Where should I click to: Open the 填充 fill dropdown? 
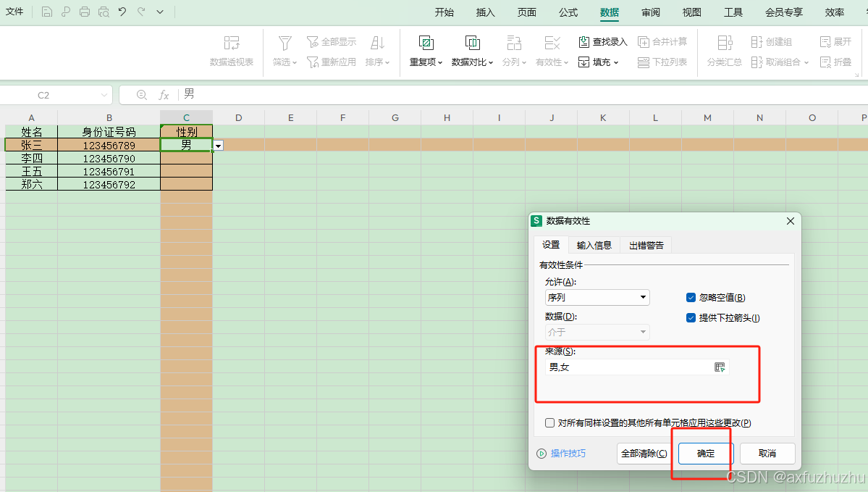599,62
